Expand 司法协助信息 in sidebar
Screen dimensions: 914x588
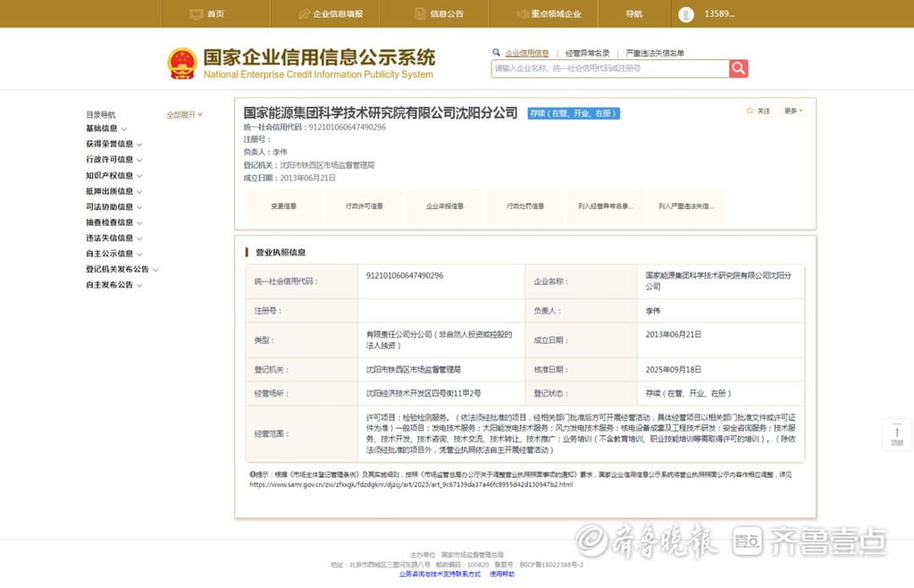click(x=114, y=207)
